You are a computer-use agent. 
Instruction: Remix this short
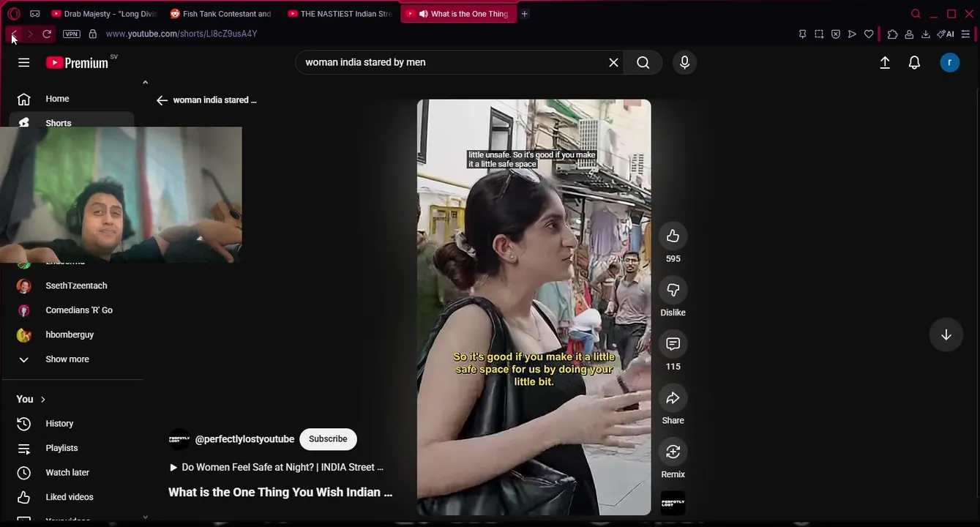[x=673, y=452]
